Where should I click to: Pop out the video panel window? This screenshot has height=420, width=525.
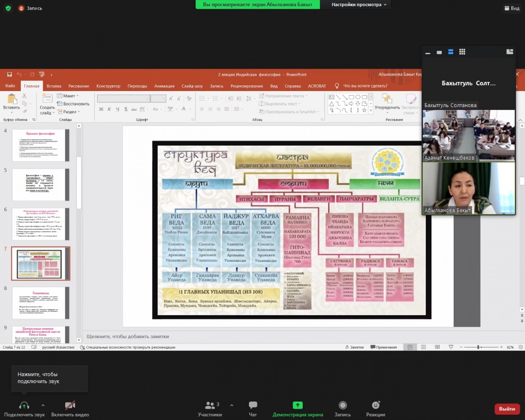[x=509, y=52]
